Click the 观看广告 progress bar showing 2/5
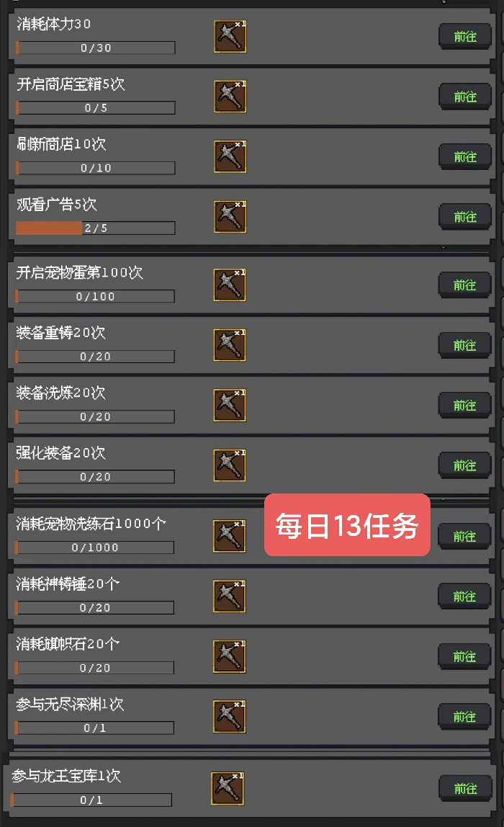 pos(96,228)
